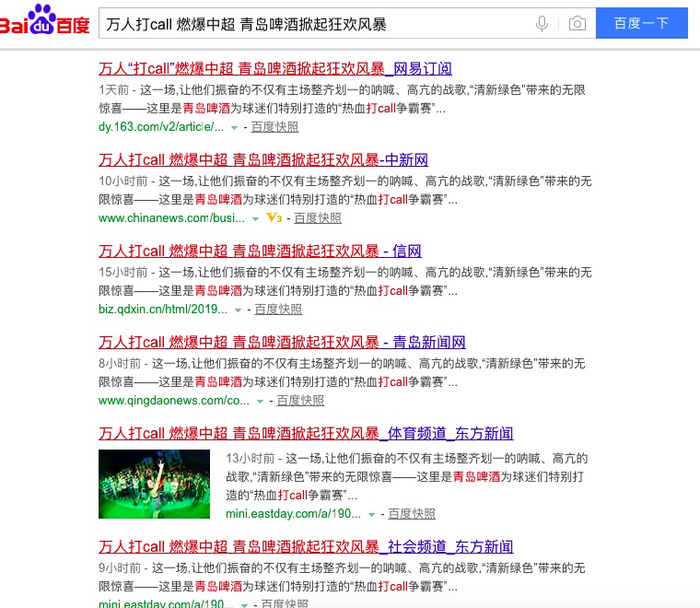The width and height of the screenshot is (700, 608).
Task: Click the 15小时前 snippet text
Action: (x=345, y=281)
